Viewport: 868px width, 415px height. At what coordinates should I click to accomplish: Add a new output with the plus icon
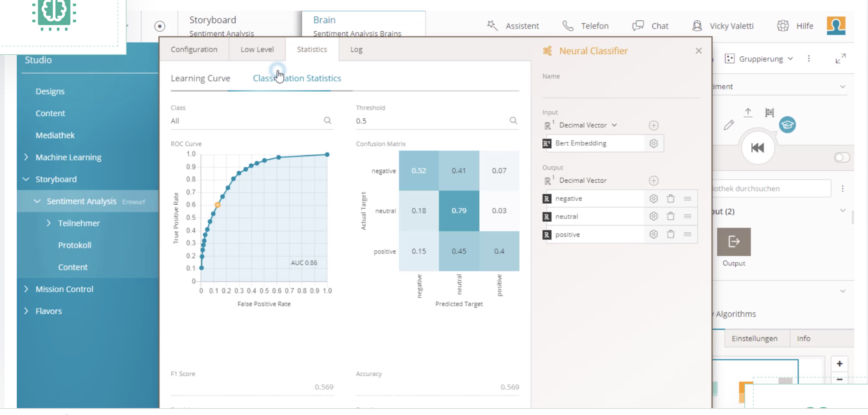[x=654, y=180]
